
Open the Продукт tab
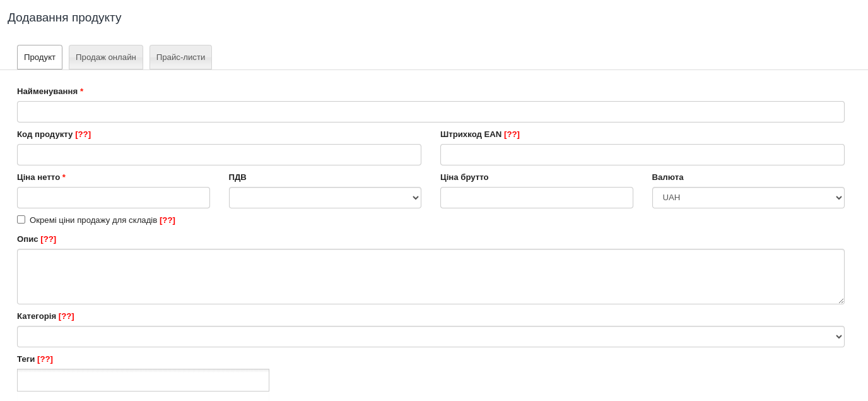(40, 57)
